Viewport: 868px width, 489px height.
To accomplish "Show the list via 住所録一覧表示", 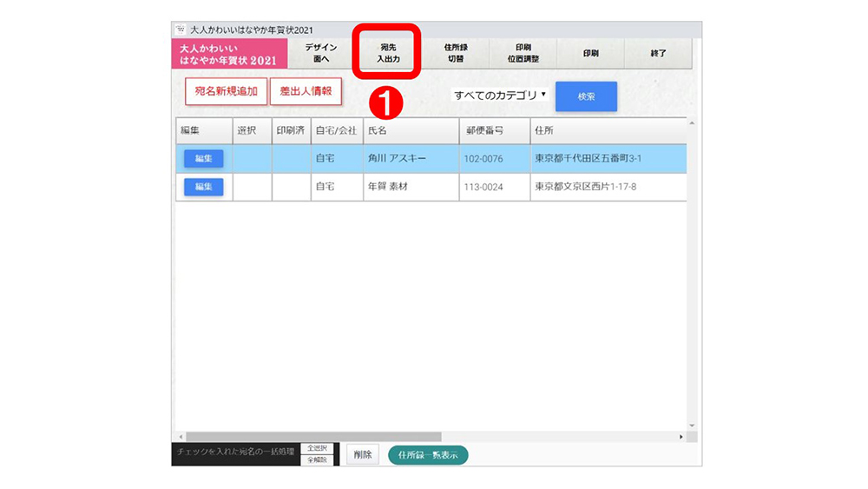I will (428, 455).
